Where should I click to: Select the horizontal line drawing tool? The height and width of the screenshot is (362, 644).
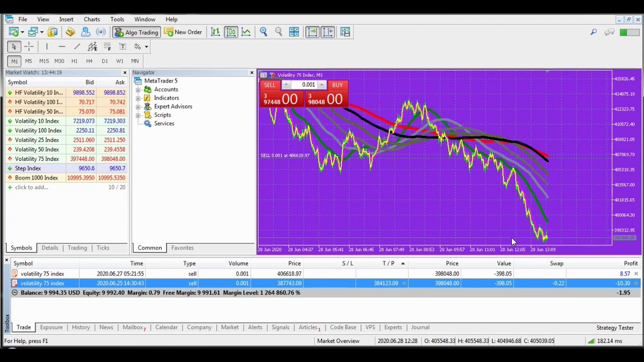[62, 47]
